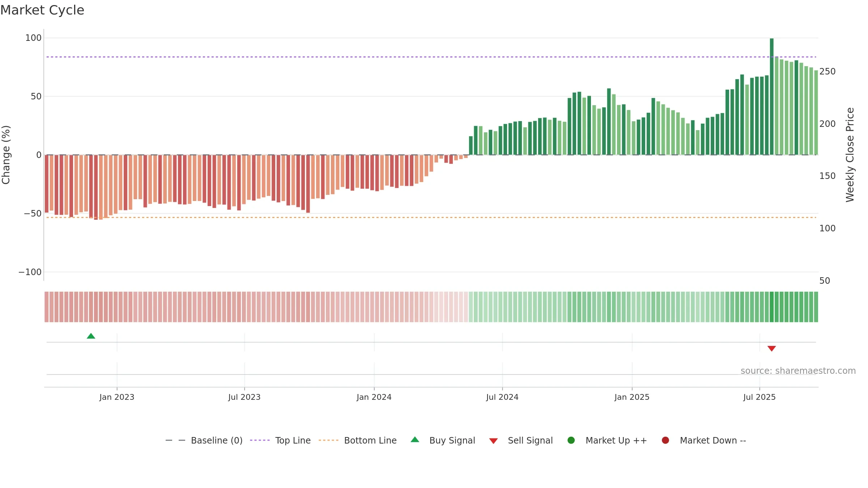Click the green triangle icon in the legend
This screenshot has height=488, width=868.
pos(415,440)
